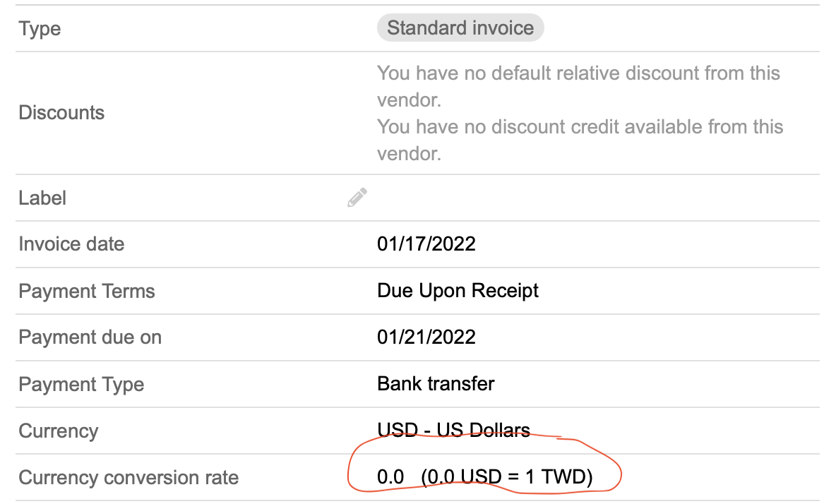Click the Payment Terms row heading

click(86, 291)
